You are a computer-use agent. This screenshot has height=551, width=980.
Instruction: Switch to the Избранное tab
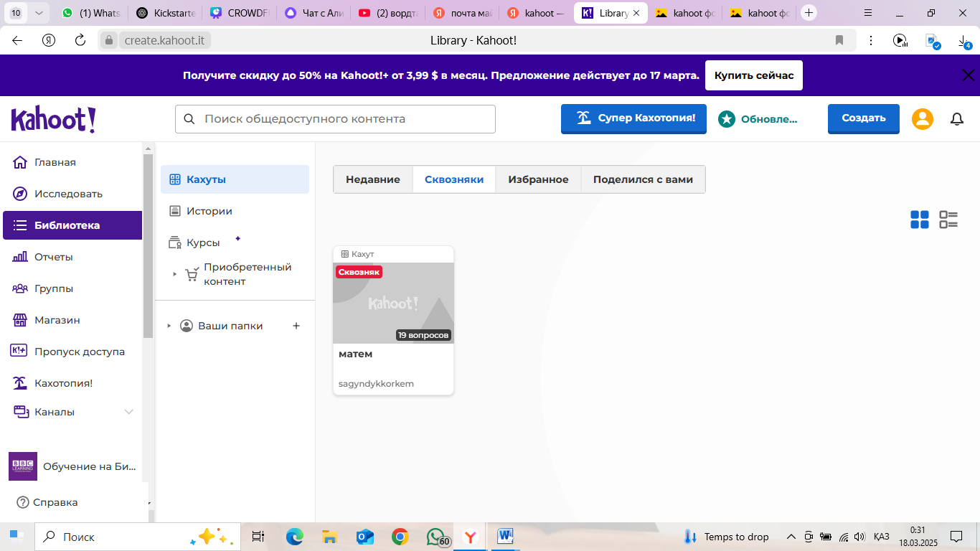(x=538, y=179)
